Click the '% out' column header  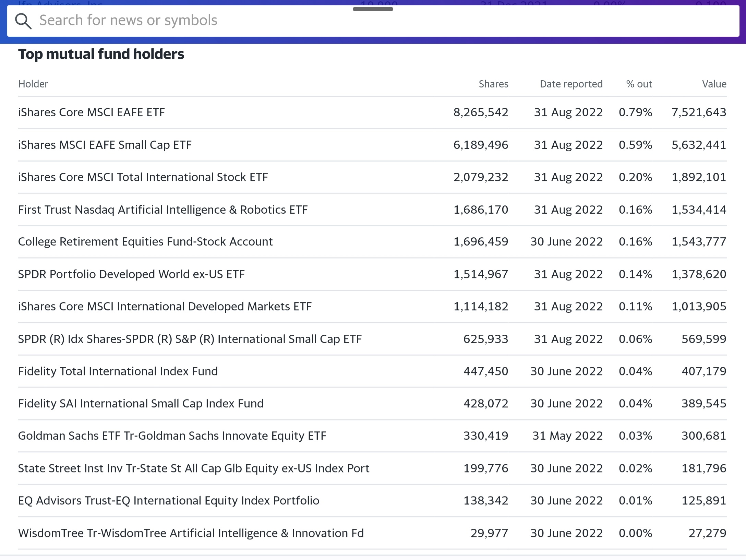(639, 84)
